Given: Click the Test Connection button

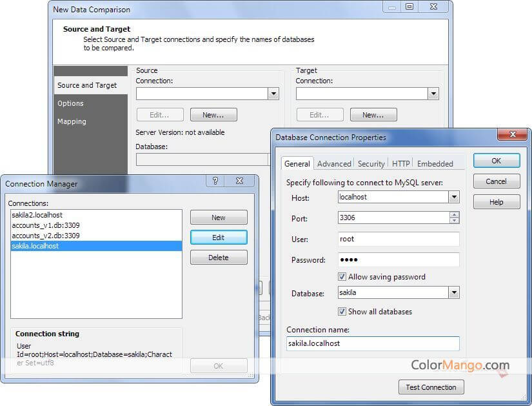Looking at the screenshot, I should (x=431, y=387).
